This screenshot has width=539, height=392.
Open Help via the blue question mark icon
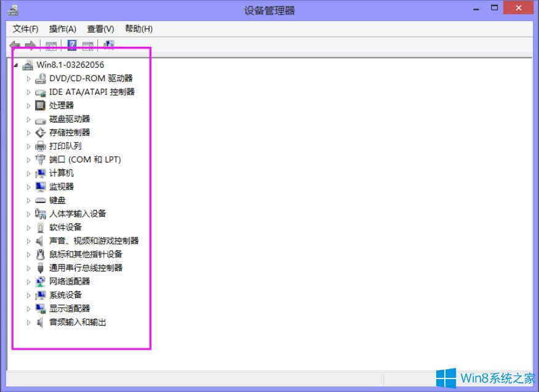point(72,44)
